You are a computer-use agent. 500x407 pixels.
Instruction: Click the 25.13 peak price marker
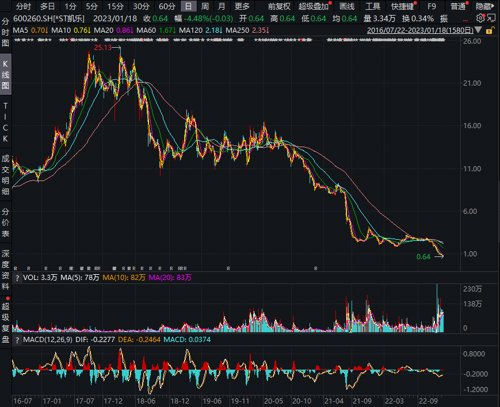tap(103, 47)
